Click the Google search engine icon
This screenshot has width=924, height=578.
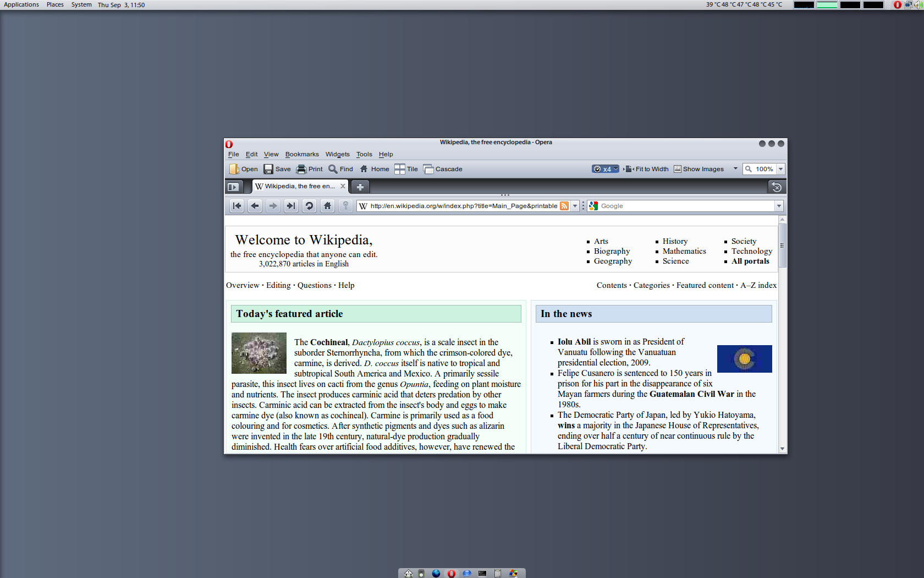pyautogui.click(x=593, y=206)
